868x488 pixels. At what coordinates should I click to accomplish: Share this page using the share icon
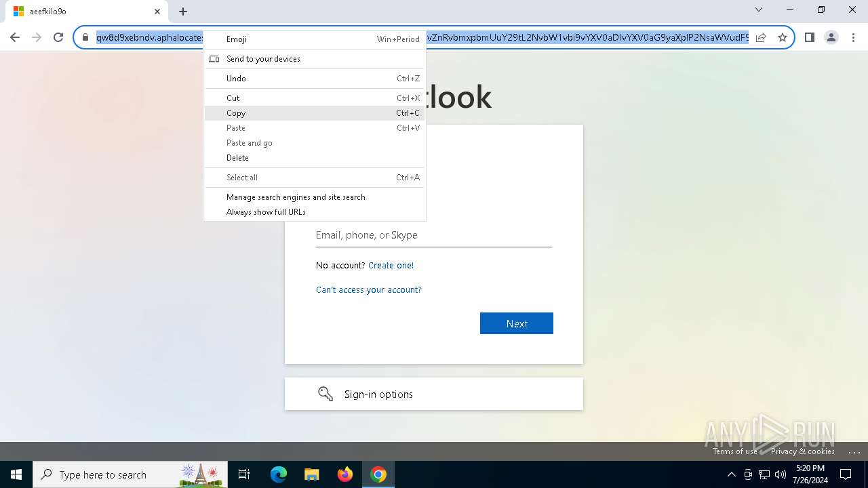(x=761, y=37)
